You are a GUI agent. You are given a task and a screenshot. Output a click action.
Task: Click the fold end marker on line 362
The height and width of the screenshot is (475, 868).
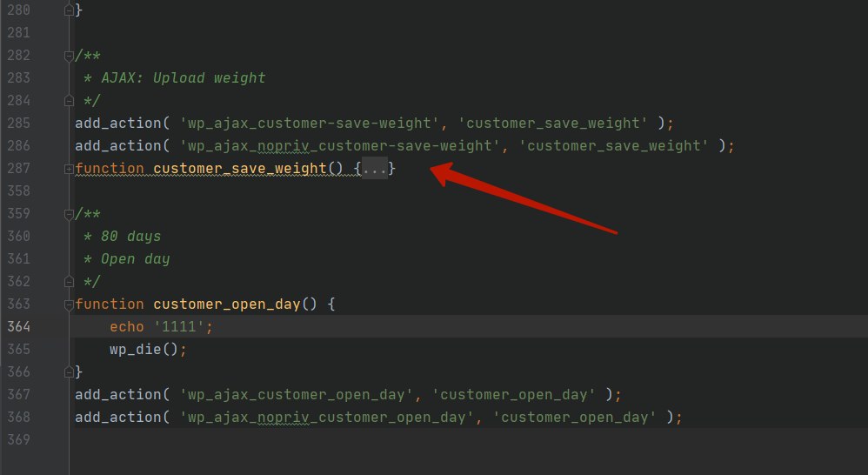tap(69, 282)
